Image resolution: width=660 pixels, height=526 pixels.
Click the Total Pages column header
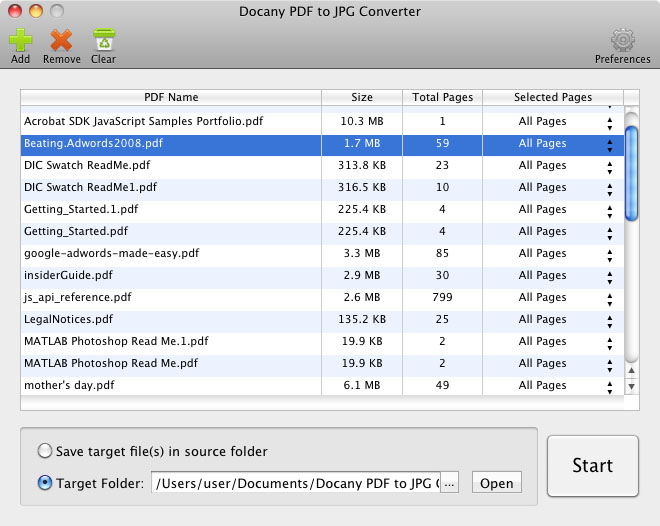441,97
